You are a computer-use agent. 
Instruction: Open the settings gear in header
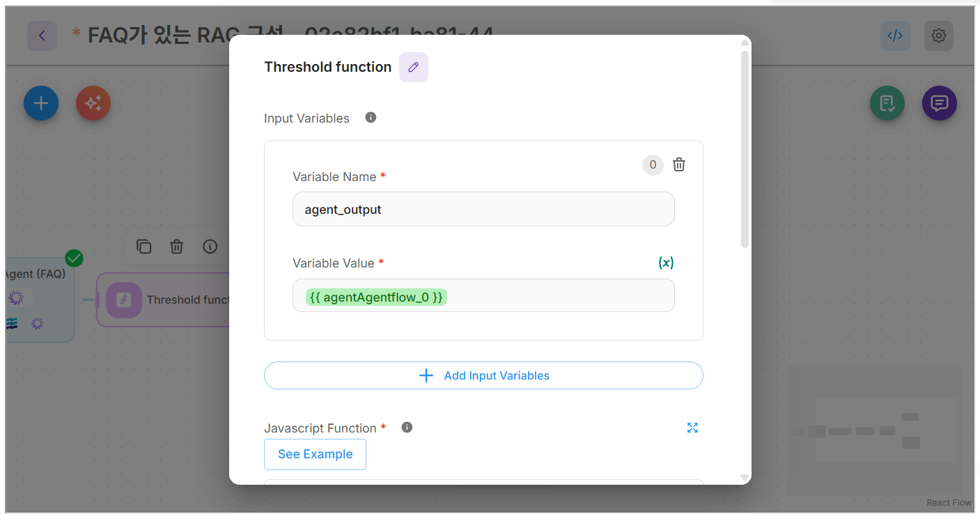(x=938, y=36)
